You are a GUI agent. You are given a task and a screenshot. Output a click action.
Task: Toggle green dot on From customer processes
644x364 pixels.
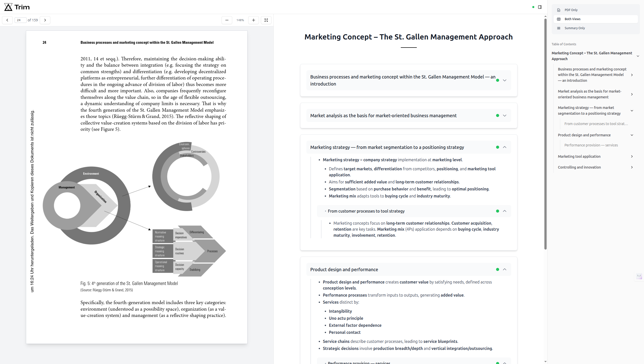click(x=497, y=211)
